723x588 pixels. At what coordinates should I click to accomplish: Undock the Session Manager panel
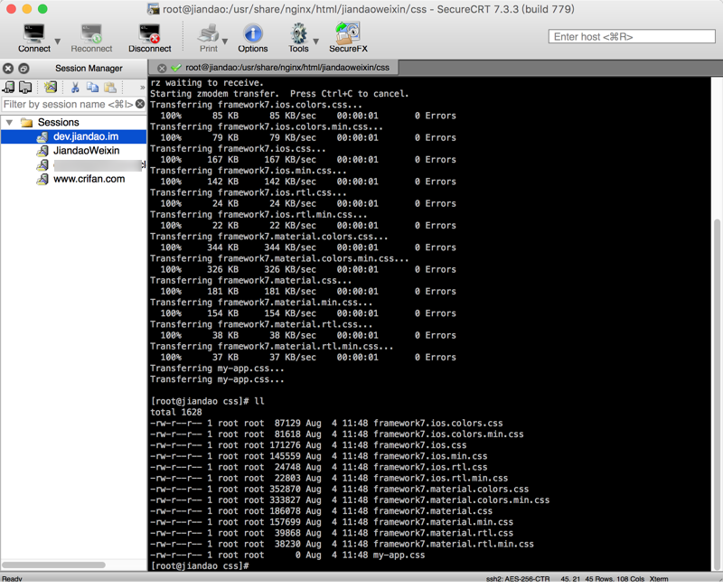coord(23,69)
